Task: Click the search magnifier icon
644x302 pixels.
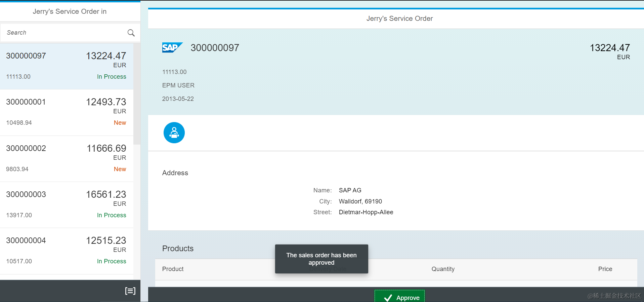Action: pyautogui.click(x=131, y=33)
